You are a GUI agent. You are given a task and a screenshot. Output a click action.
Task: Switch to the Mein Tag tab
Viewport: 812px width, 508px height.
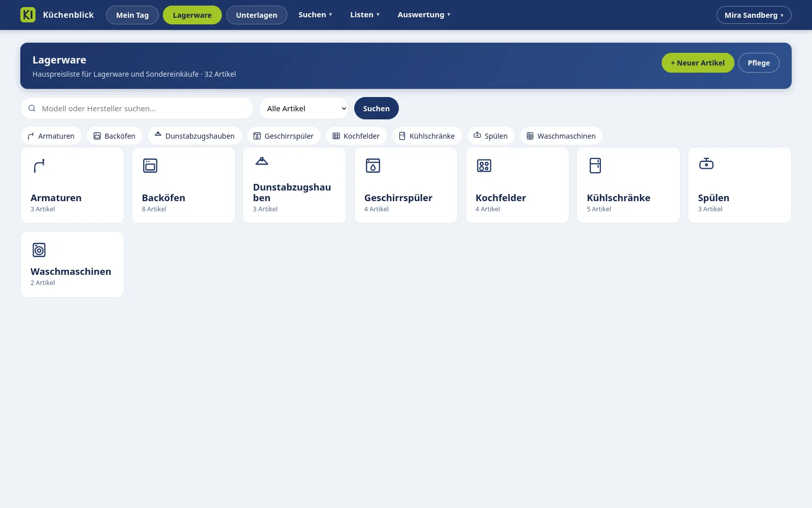click(x=132, y=15)
